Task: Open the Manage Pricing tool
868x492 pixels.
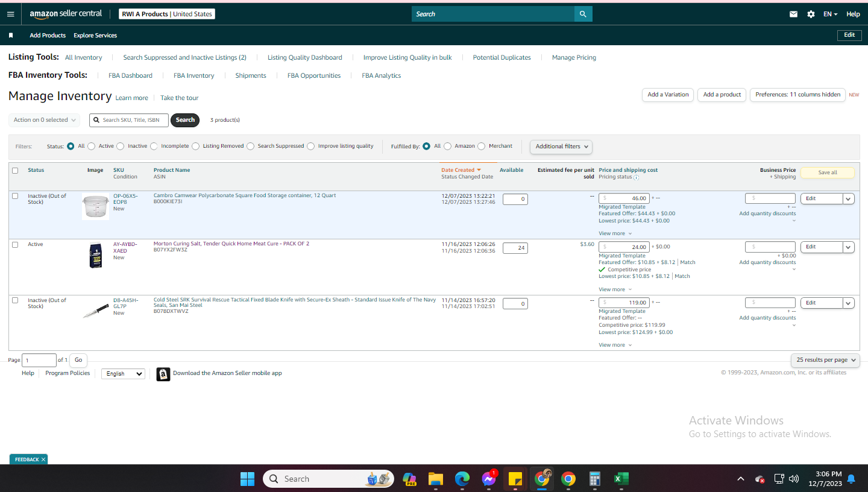Action: 574,58
